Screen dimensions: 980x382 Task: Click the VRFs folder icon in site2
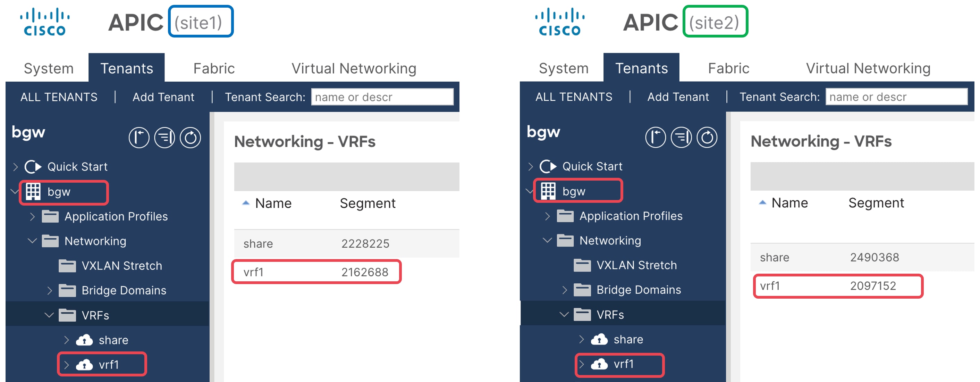pyautogui.click(x=582, y=315)
